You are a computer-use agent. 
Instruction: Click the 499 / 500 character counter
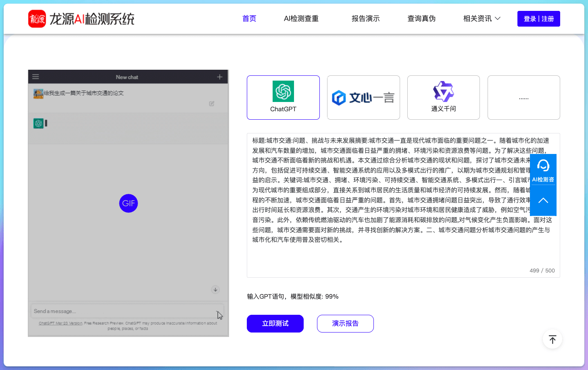point(542,270)
